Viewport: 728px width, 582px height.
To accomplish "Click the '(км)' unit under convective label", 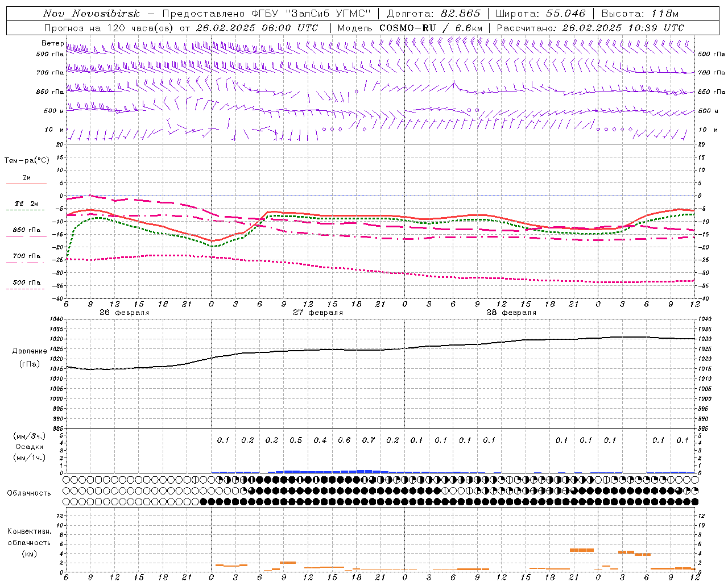I will point(30,554).
